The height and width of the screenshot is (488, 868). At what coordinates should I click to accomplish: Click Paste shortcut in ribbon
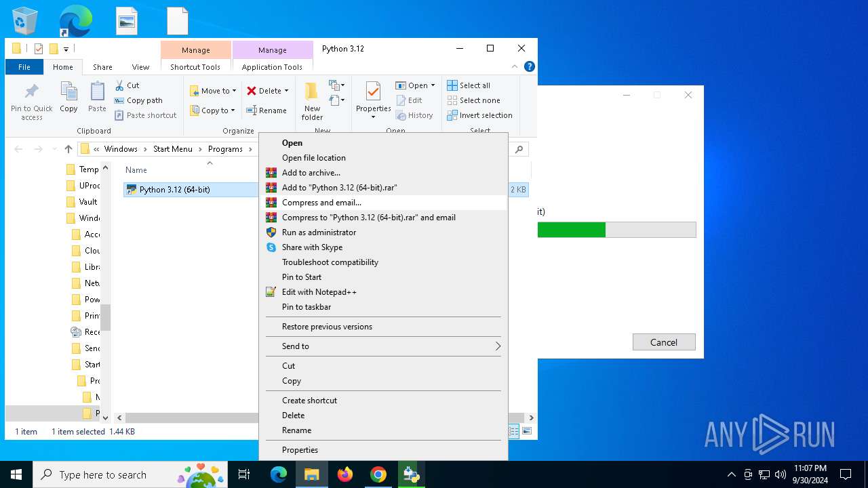pyautogui.click(x=145, y=115)
